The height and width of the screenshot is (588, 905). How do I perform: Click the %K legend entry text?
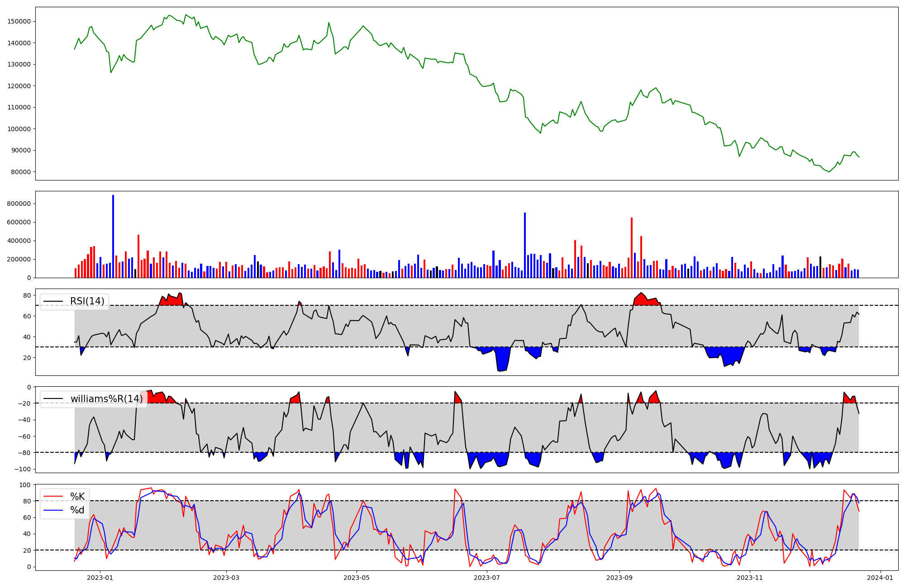(x=77, y=497)
